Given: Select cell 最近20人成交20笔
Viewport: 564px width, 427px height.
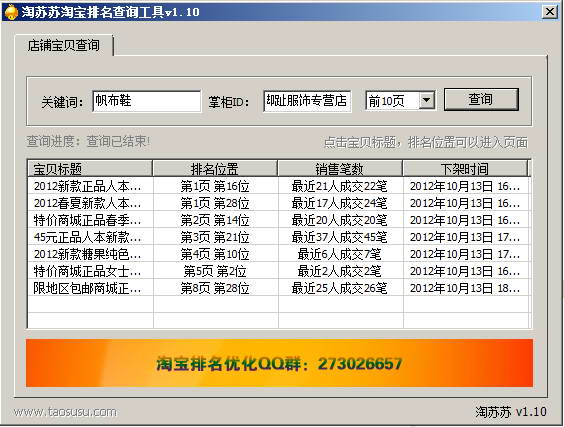Looking at the screenshot, I should (339, 220).
